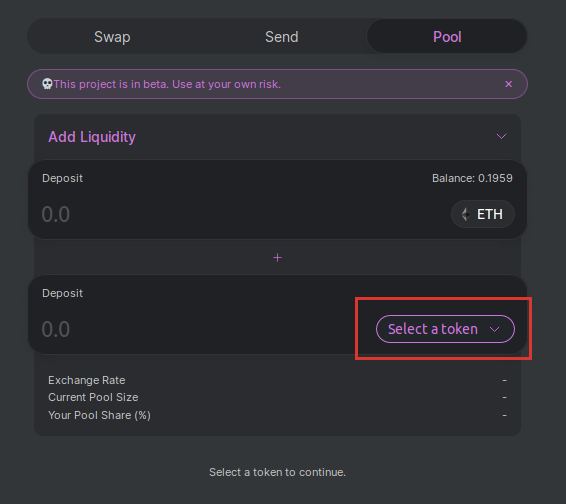Viewport: 566px width, 504px height.
Task: Click the Add Liquidity heading
Action: click(92, 137)
